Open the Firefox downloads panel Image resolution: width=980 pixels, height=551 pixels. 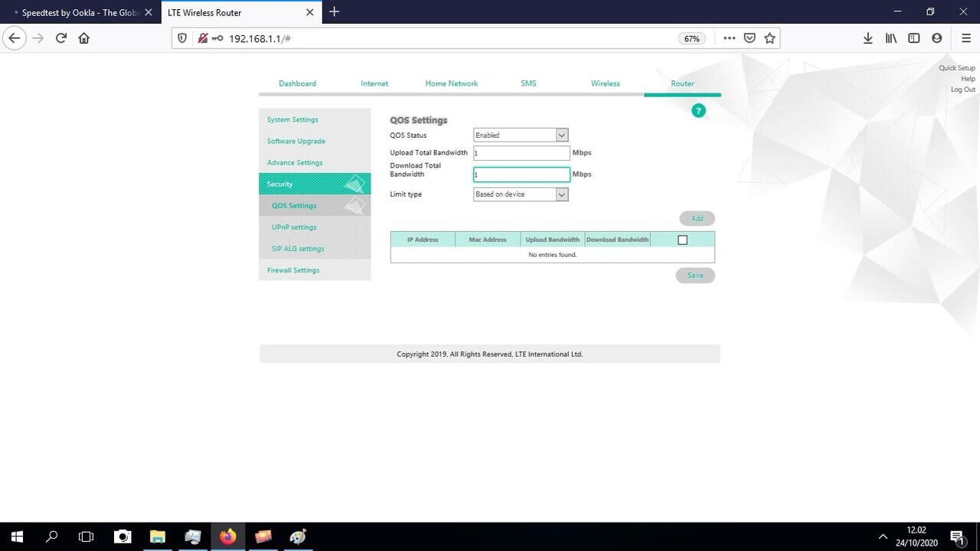point(868,38)
